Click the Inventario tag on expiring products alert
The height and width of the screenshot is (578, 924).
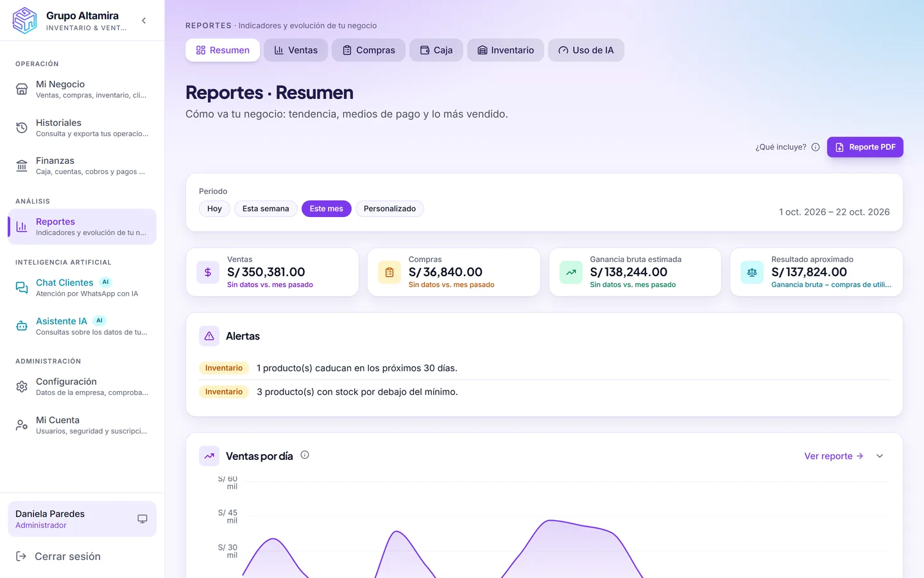224,368
